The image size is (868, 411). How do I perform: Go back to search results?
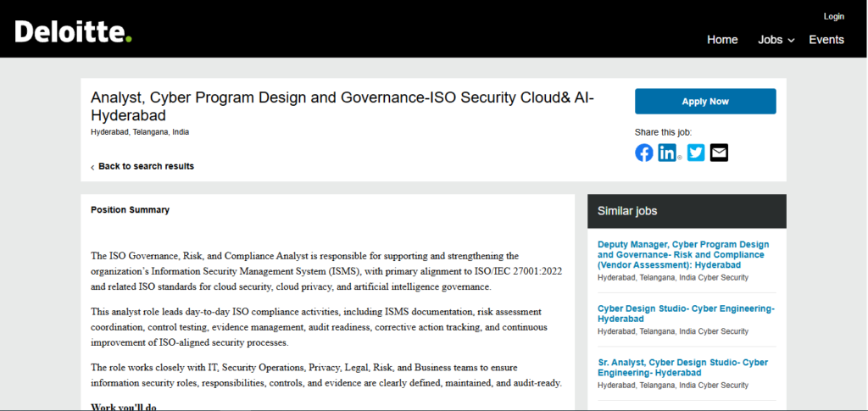pos(142,166)
